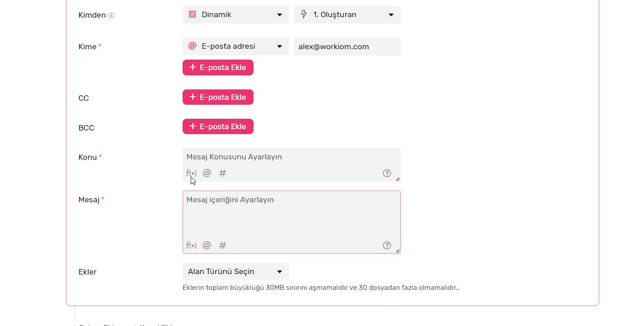
Task: Click the info icon next to Kimden
Action: tap(112, 15)
